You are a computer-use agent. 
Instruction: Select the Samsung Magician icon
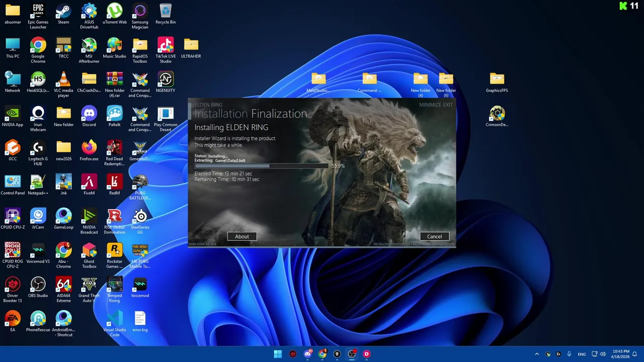coord(140,16)
